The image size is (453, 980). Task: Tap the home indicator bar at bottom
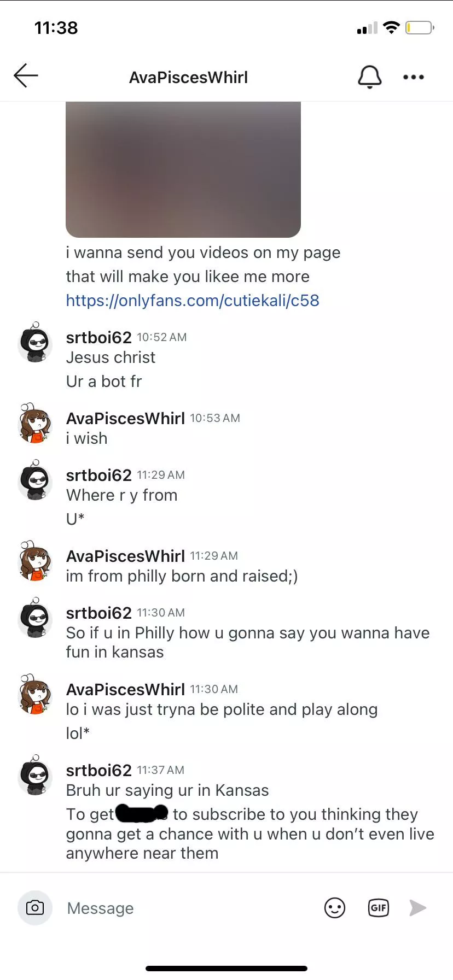click(226, 968)
